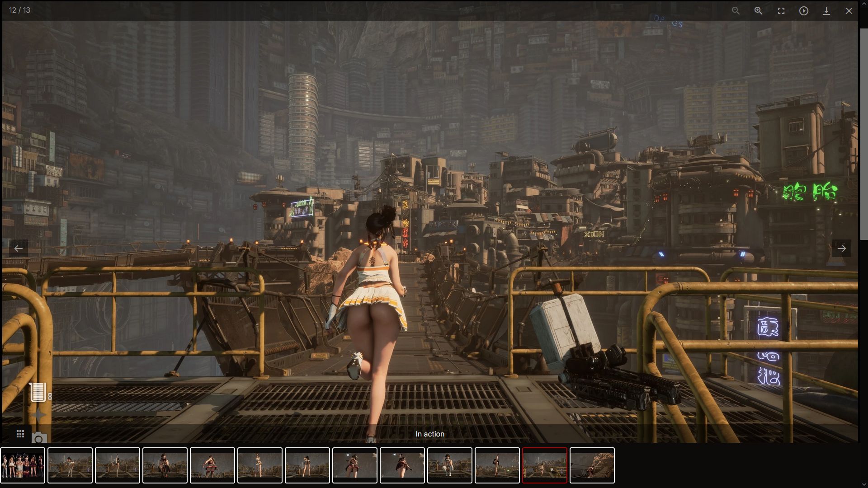Open the last thumbnail in strip
Screen dimensions: 868x488
592,465
